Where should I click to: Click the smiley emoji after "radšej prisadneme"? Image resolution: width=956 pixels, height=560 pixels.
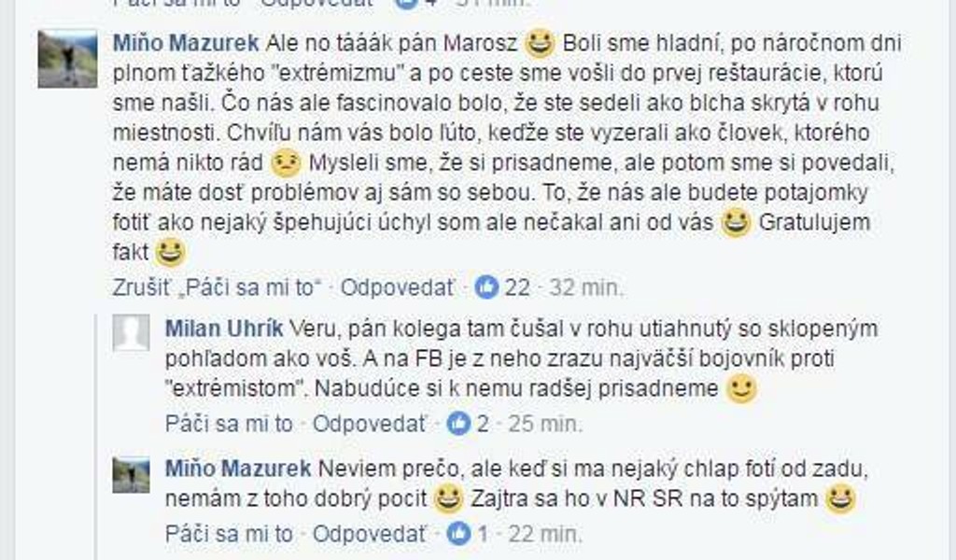[x=740, y=389]
